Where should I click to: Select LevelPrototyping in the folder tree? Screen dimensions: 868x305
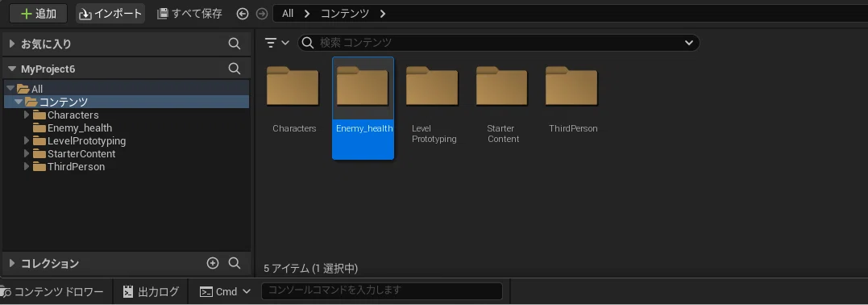86,141
